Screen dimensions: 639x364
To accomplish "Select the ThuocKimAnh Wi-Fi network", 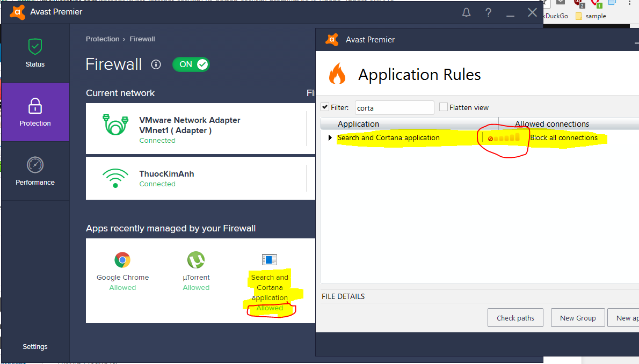I will tap(200, 178).
